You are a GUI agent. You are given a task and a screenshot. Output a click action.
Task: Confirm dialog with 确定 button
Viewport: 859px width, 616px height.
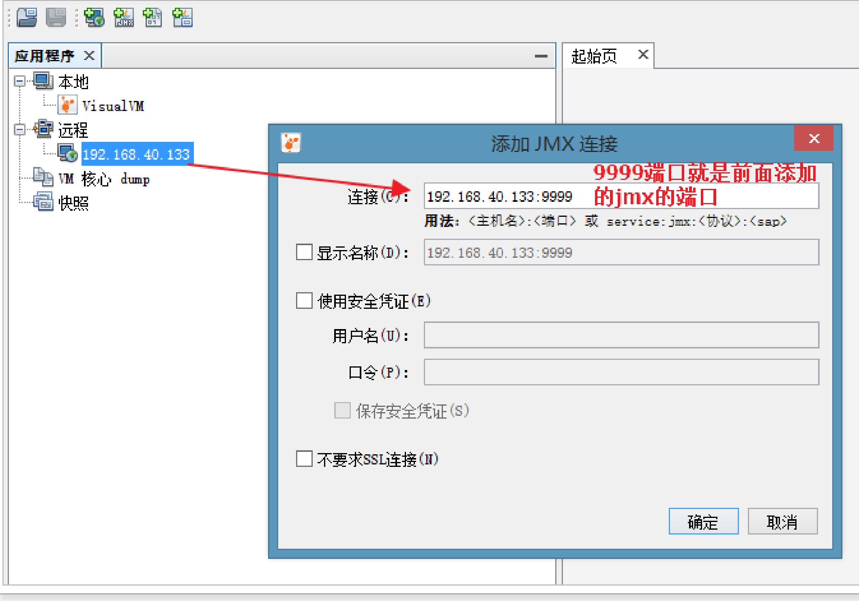[703, 522]
